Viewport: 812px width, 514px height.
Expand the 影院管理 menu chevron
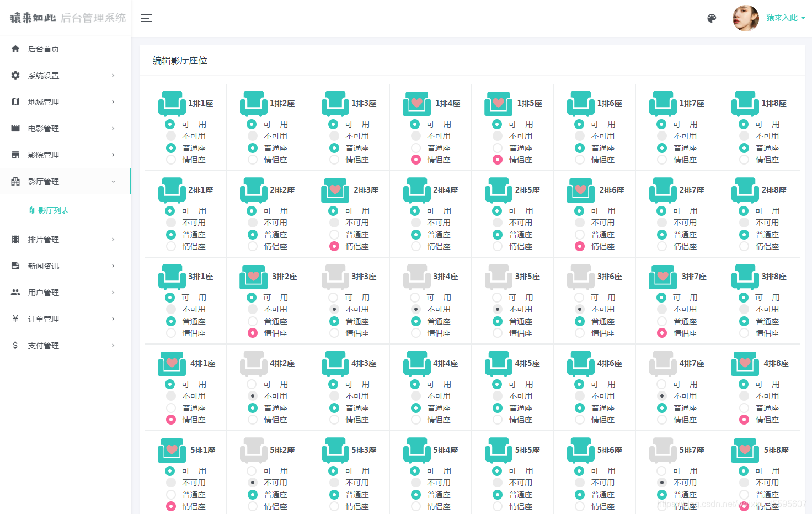113,155
